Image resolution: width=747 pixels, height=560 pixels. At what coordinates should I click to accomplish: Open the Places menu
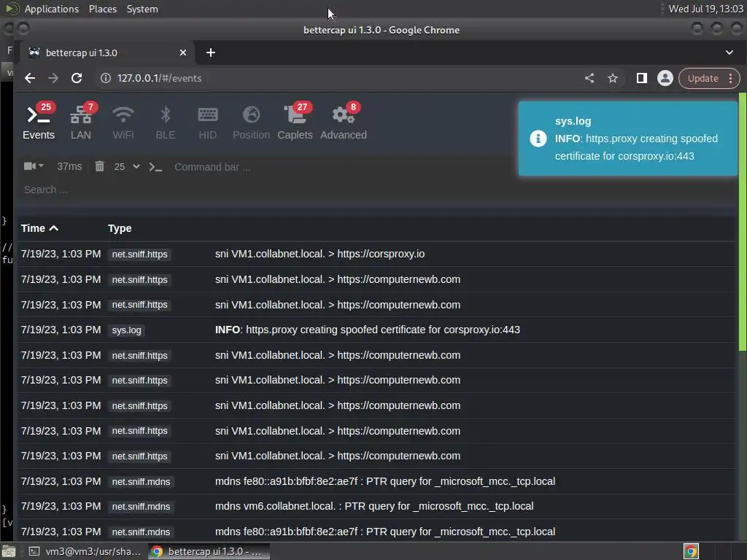click(102, 9)
